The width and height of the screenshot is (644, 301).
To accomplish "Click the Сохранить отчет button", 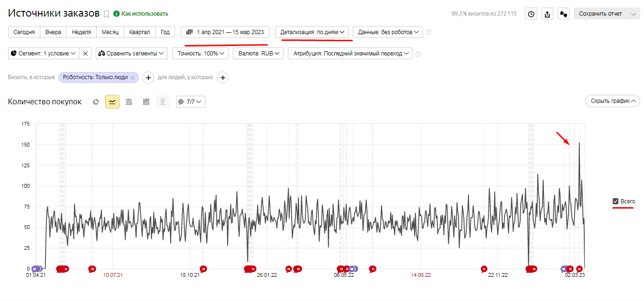I will coord(607,14).
